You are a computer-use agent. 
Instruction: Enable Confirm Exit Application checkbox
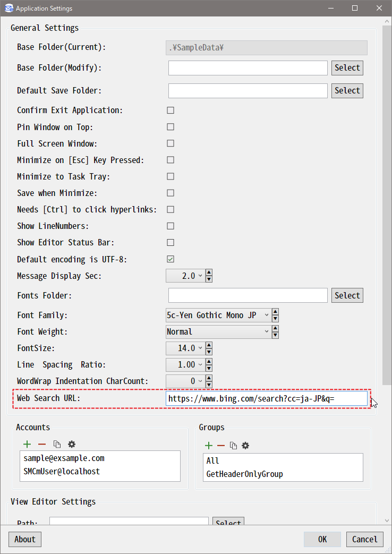[171, 110]
